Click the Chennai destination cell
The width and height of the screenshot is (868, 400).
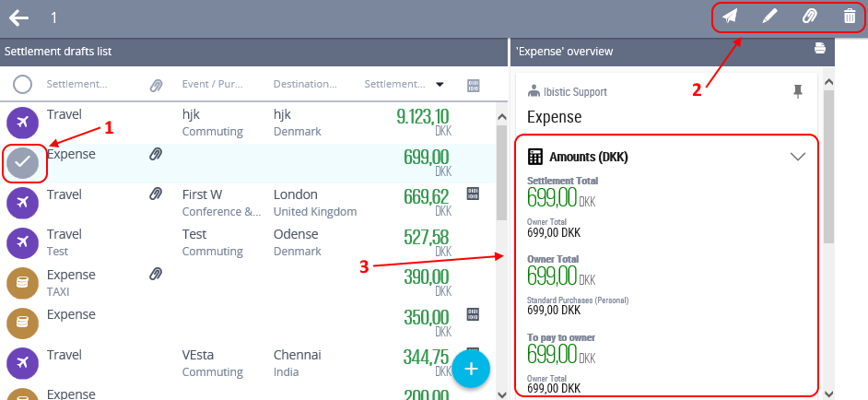(x=298, y=355)
